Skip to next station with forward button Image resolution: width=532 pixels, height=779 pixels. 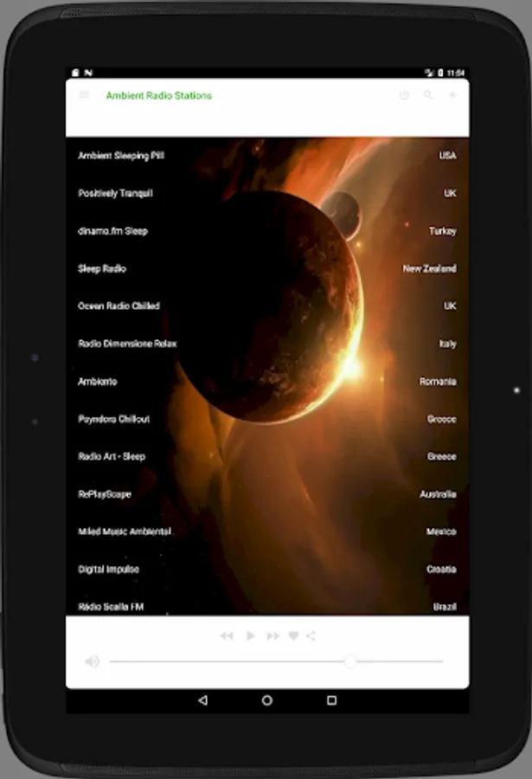tap(272, 636)
